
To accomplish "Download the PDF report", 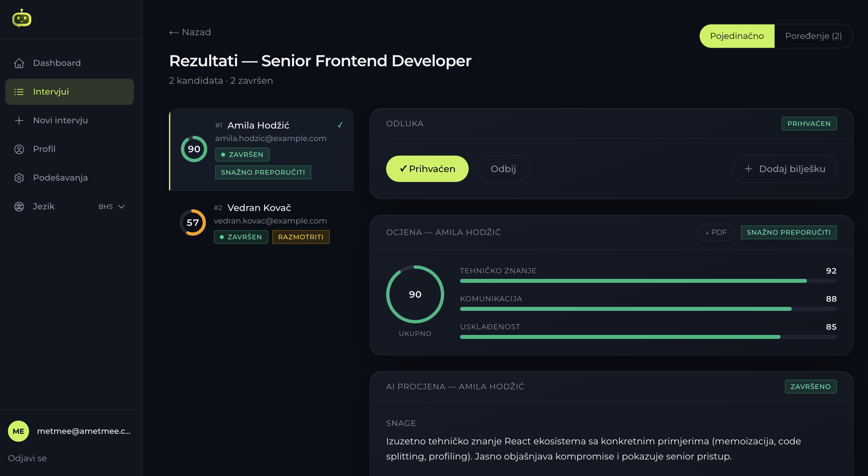I will pyautogui.click(x=716, y=232).
